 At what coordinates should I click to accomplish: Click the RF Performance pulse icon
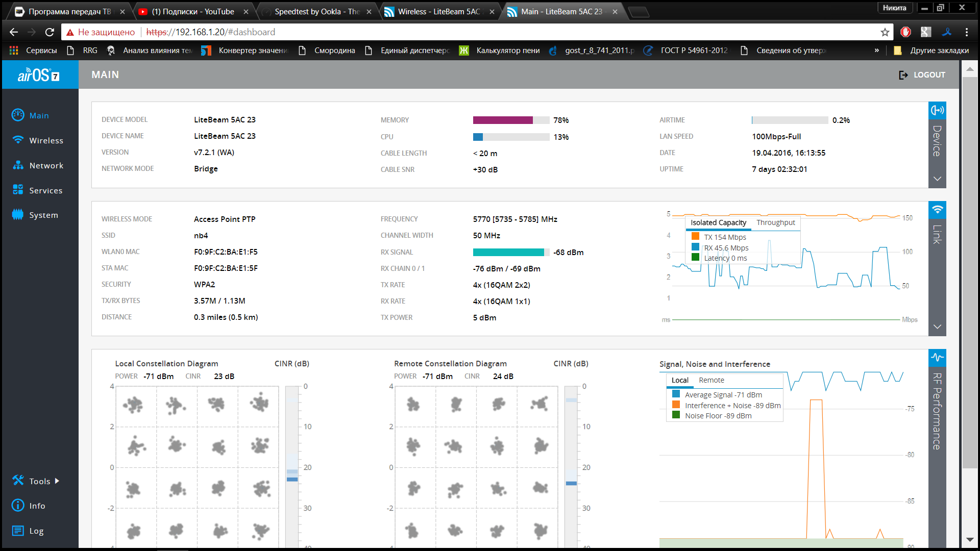point(937,357)
